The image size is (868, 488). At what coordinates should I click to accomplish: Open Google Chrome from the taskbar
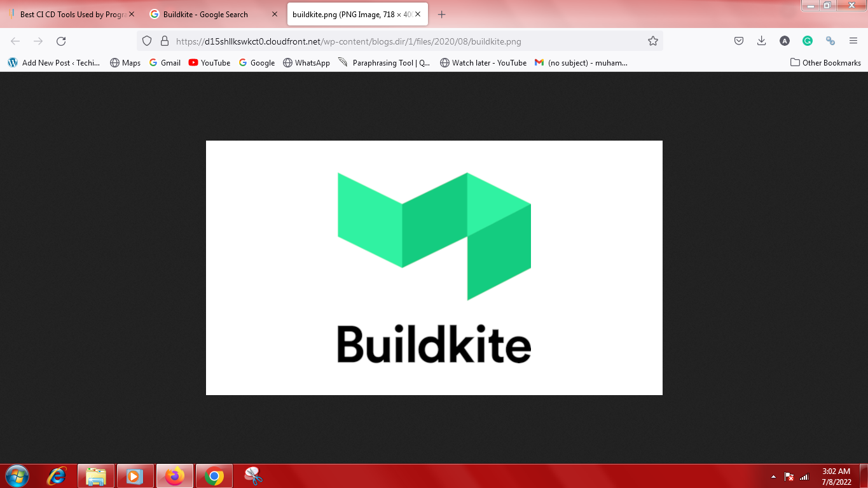coord(214,476)
